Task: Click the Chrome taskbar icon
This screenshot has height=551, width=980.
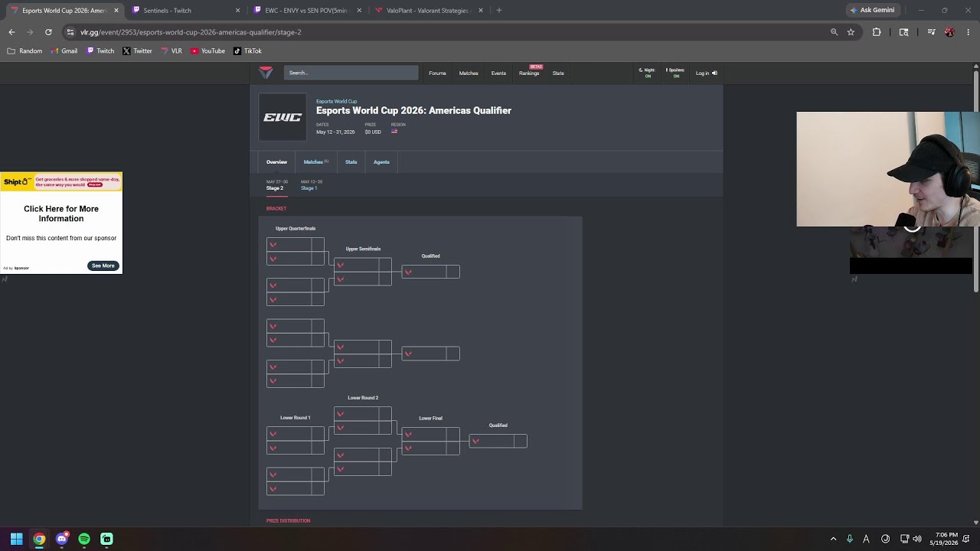Action: point(39,539)
